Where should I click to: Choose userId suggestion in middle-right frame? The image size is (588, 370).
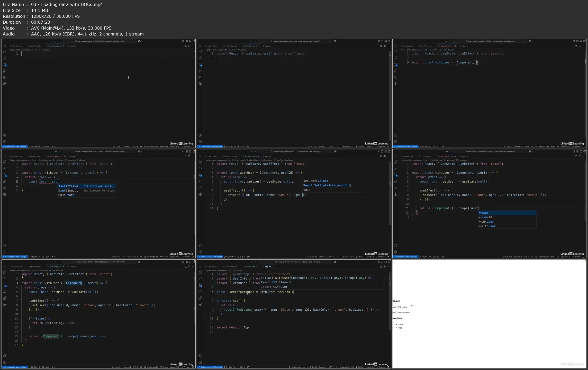[x=507, y=217]
